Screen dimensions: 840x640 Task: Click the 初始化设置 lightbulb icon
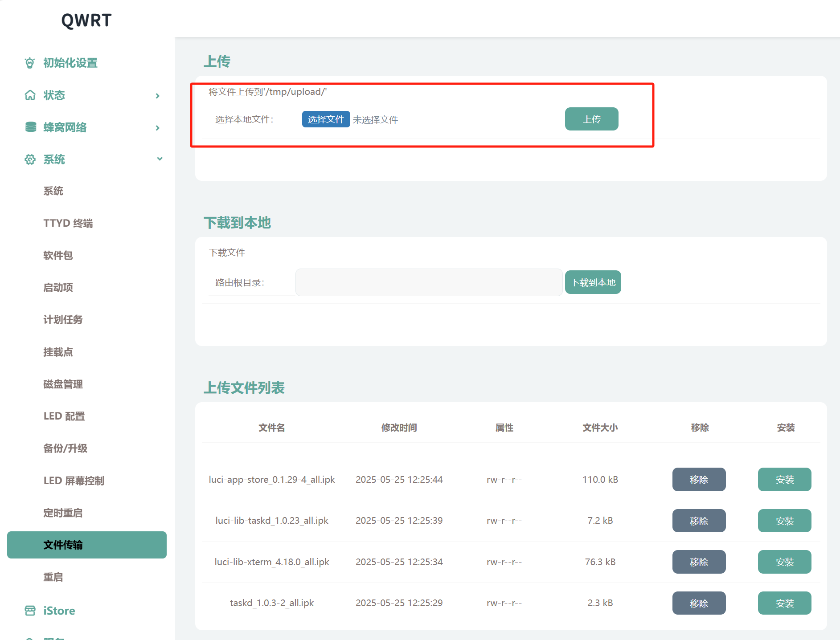[30, 63]
